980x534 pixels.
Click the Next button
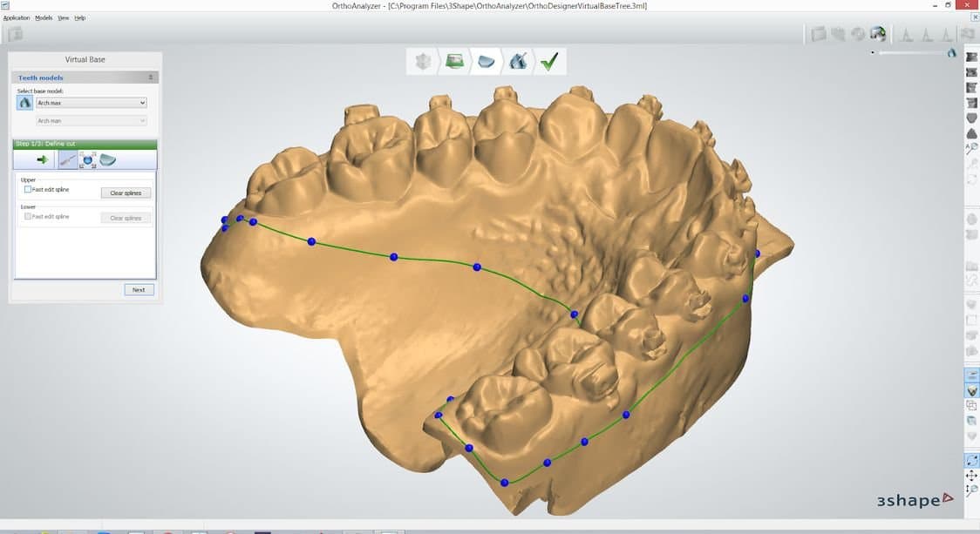coord(139,289)
